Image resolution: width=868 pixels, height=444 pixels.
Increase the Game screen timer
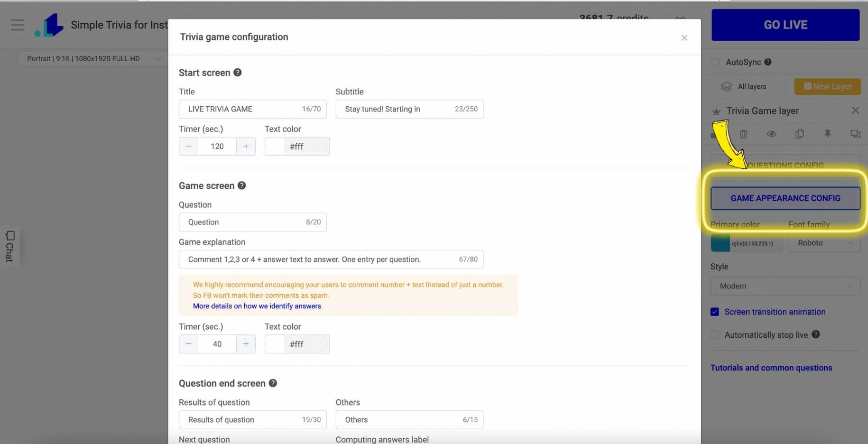click(246, 344)
